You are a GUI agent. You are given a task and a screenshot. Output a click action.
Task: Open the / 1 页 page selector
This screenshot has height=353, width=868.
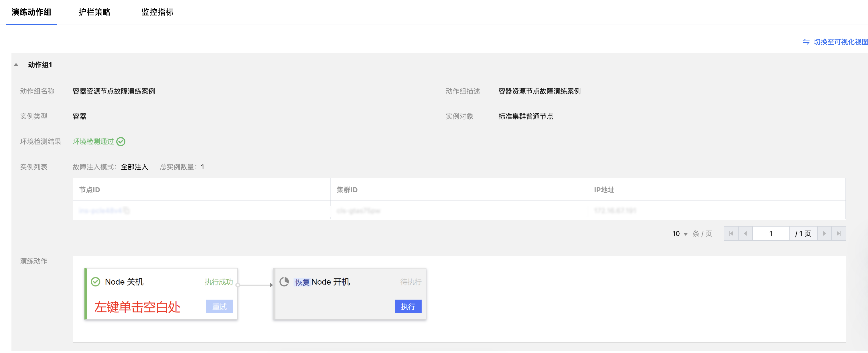coord(803,233)
